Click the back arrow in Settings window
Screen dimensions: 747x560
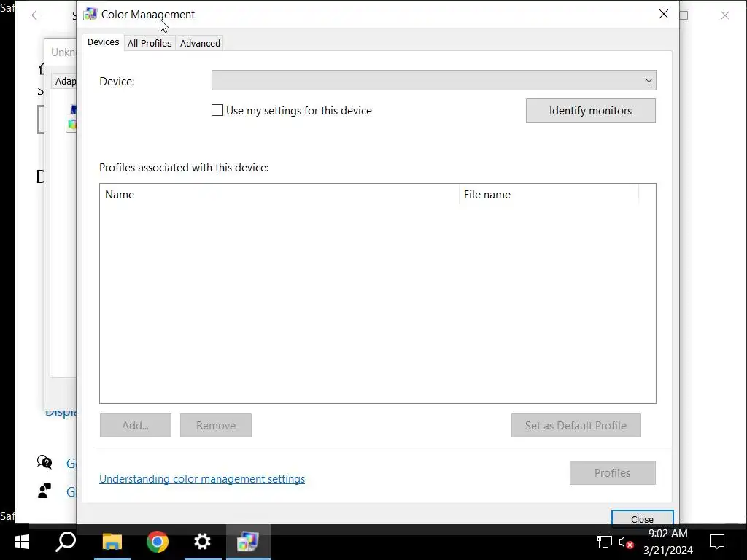coord(36,15)
